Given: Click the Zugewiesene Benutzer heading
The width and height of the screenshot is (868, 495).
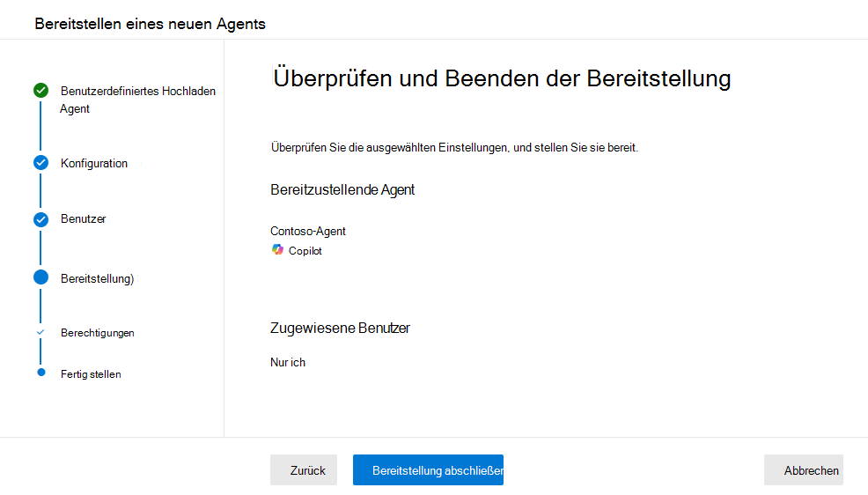Looking at the screenshot, I should pos(340,328).
